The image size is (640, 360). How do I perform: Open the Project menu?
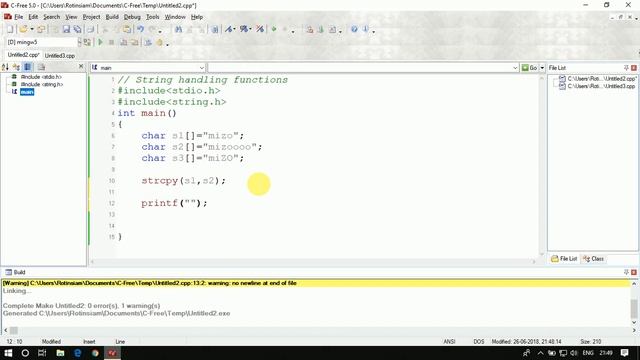[91, 17]
